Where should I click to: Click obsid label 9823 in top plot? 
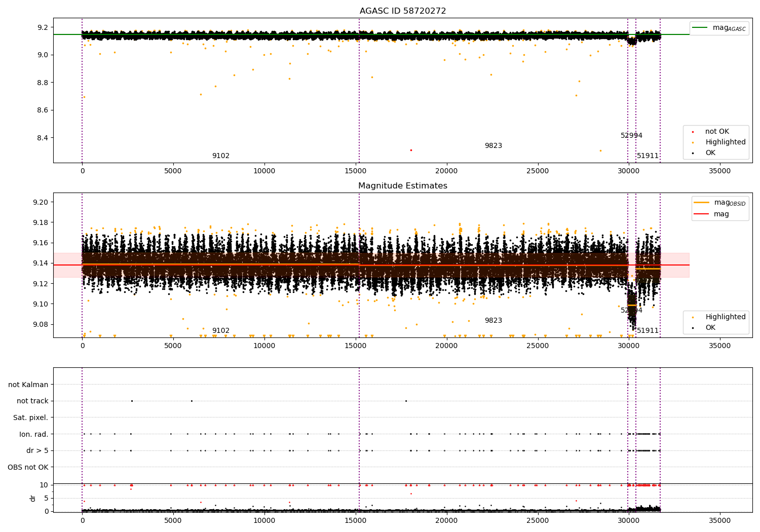tap(493, 146)
